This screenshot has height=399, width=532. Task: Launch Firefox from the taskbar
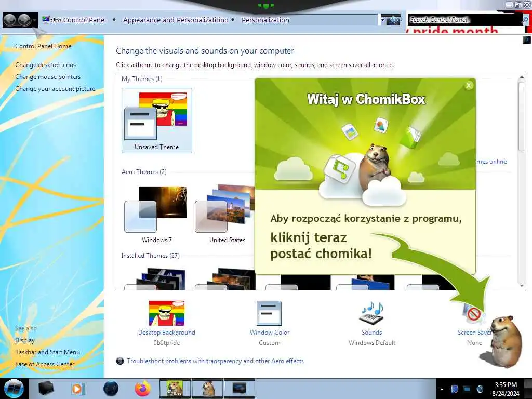pyautogui.click(x=143, y=389)
